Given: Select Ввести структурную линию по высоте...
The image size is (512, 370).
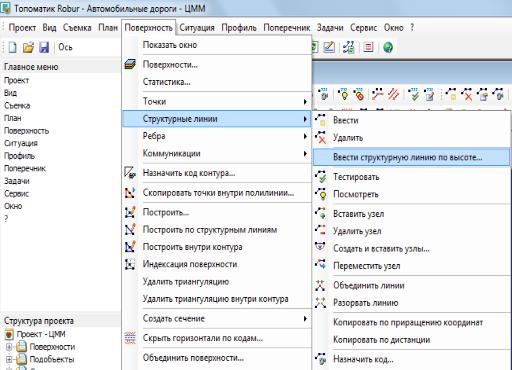Looking at the screenshot, I should click(412, 157).
